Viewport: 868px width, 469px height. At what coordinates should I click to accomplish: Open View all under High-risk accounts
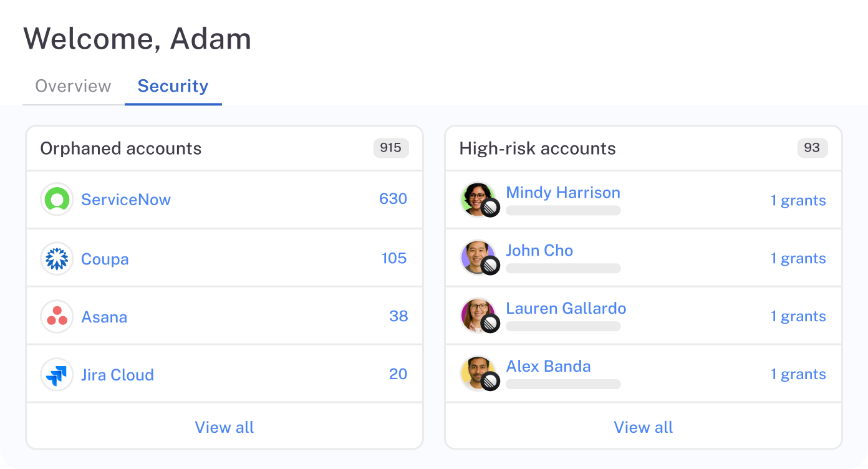(x=644, y=427)
